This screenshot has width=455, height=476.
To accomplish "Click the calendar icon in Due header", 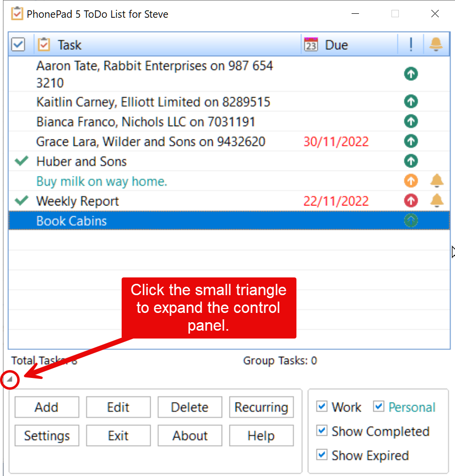I will [x=311, y=45].
